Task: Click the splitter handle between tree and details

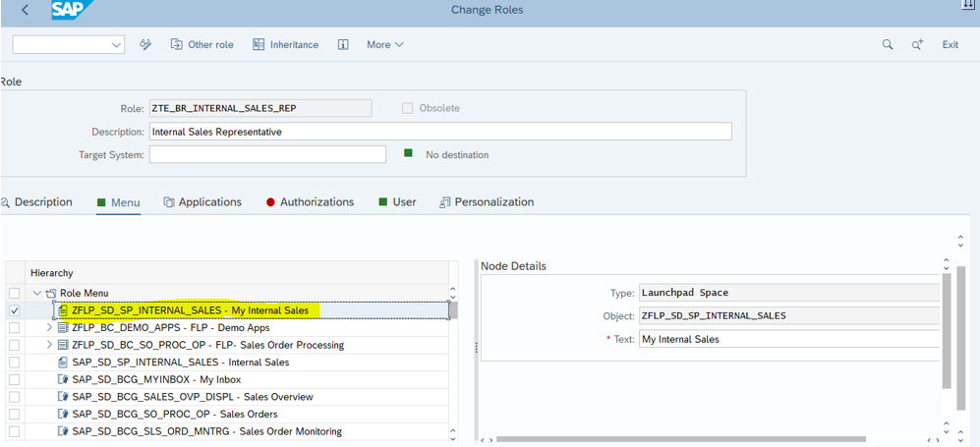Action: (476, 347)
